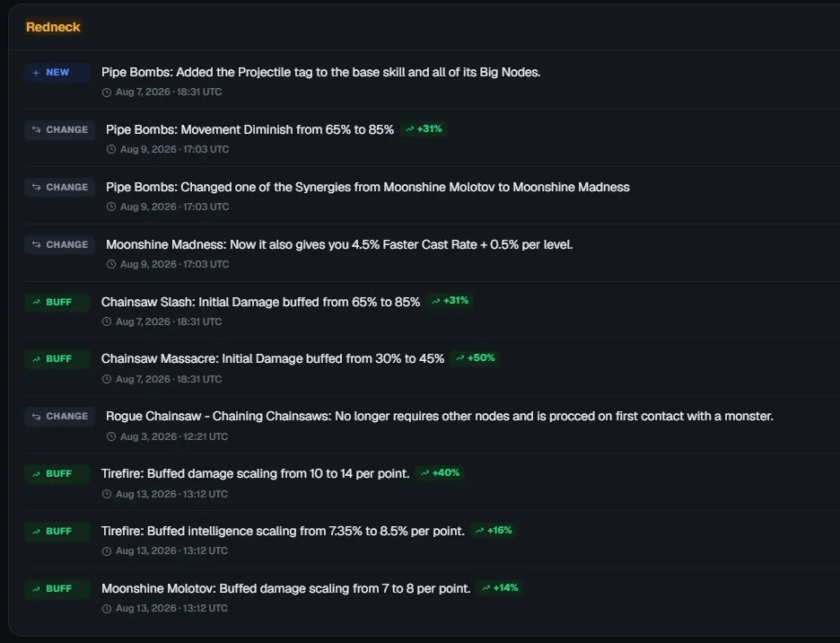This screenshot has width=840, height=643.
Task: Click the trend arrow icon on Chainsaw Massacre BUFF badge
Action: pyautogui.click(x=37, y=359)
